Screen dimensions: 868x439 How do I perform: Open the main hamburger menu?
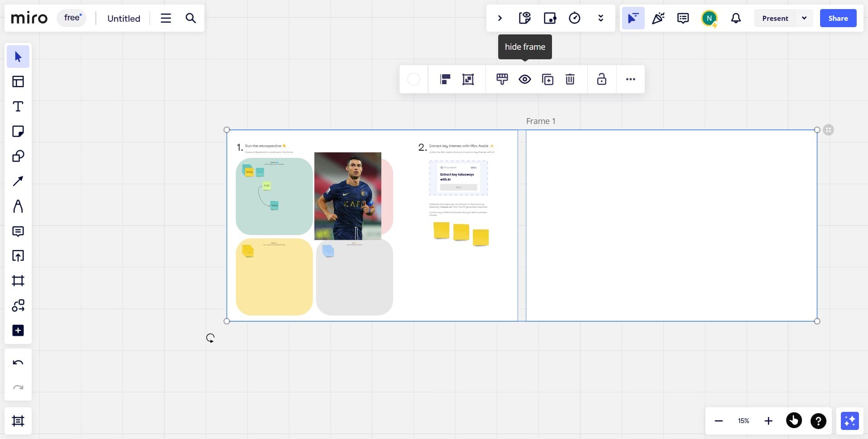coord(166,18)
